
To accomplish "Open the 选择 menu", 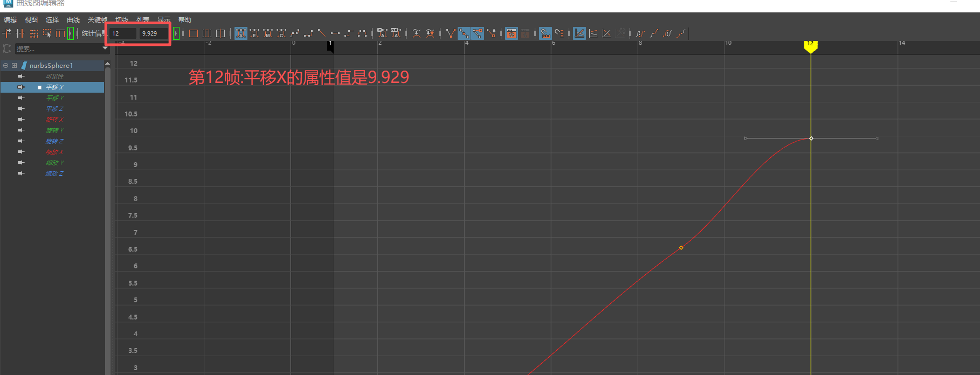I will point(52,20).
